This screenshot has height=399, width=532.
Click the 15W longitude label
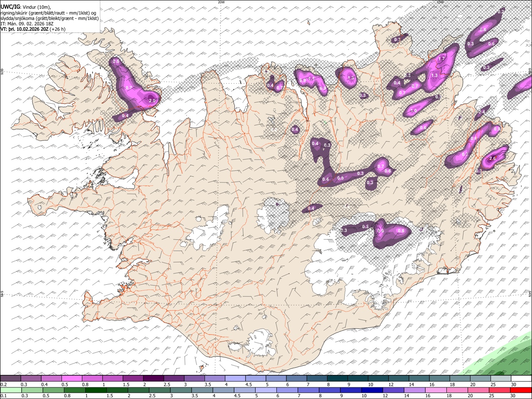tap(440, 2)
